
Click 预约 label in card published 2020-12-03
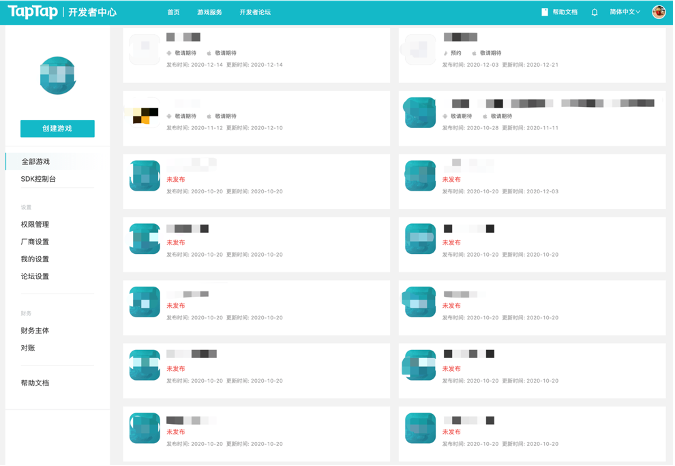[456, 53]
